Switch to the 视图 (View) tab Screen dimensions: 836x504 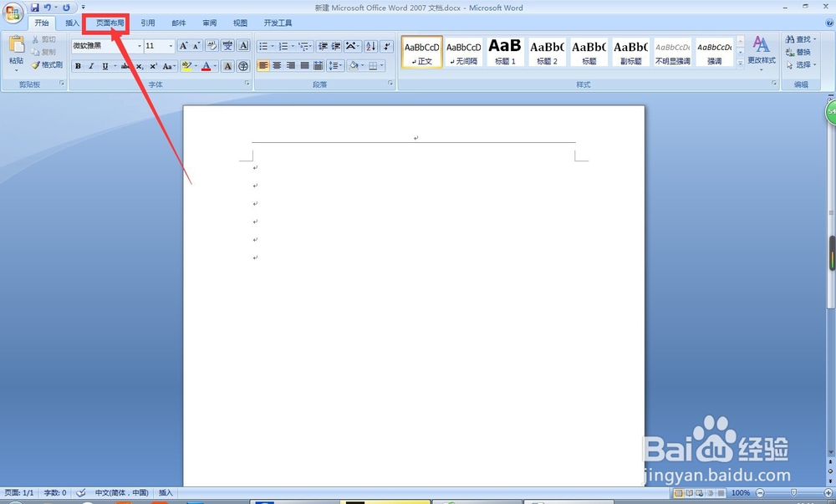(x=240, y=23)
